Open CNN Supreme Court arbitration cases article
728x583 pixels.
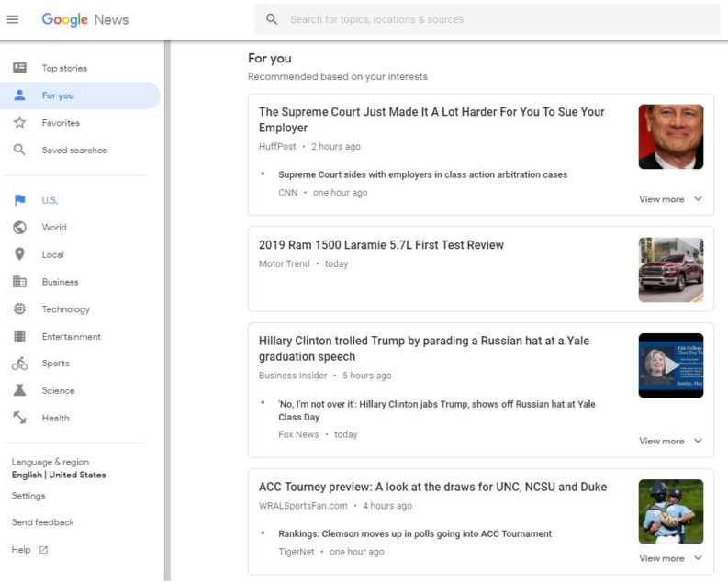coord(422,174)
